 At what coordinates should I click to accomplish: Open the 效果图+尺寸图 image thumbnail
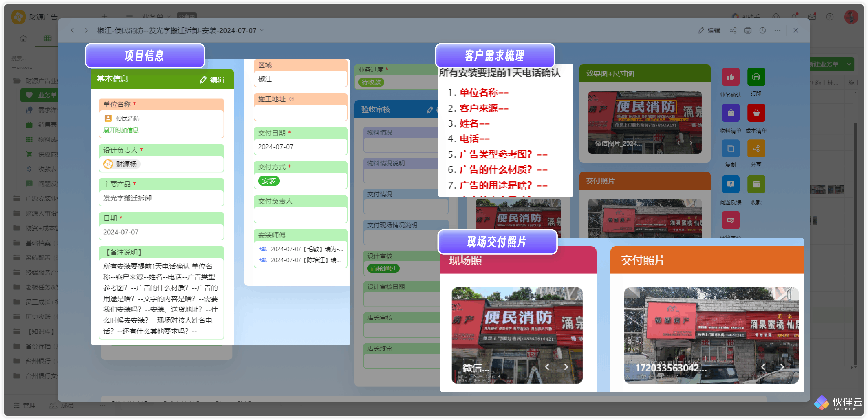pos(645,123)
